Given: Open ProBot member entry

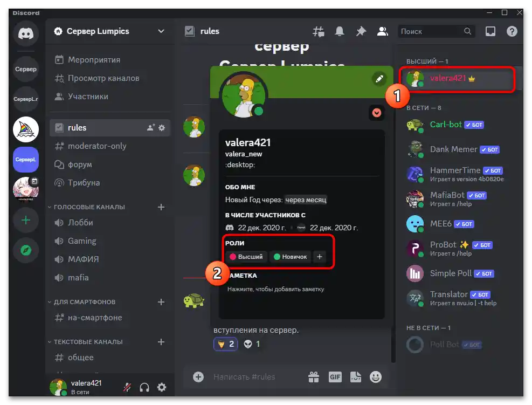Looking at the screenshot, I should click(x=461, y=249).
